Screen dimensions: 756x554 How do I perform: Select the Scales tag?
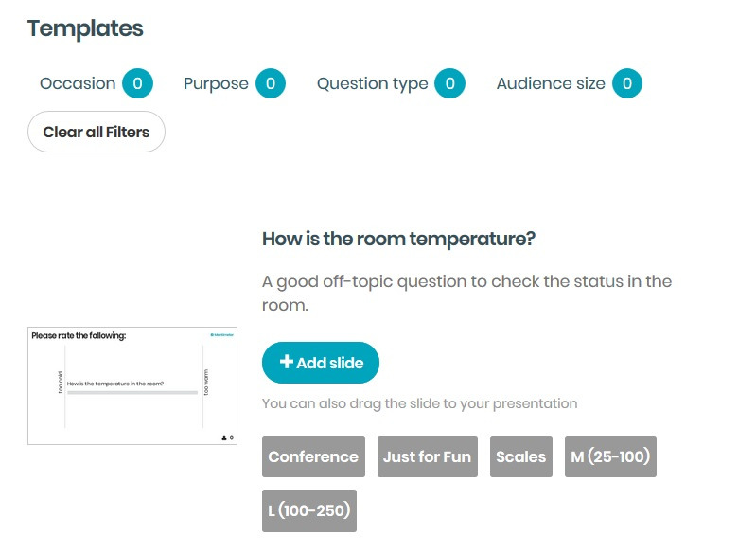(520, 456)
